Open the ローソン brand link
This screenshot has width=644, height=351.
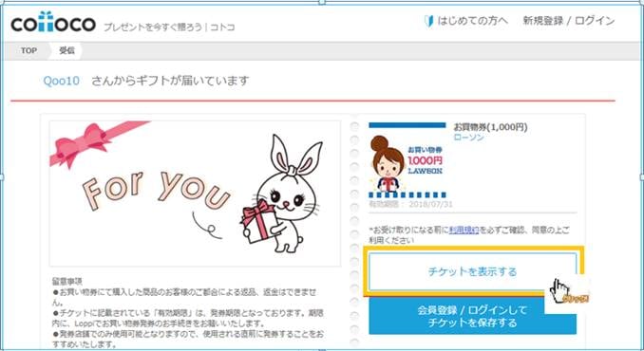tap(468, 138)
